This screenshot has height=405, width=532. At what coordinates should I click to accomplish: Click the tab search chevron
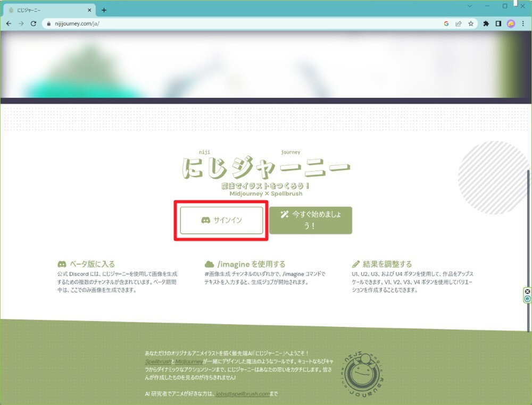pyautogui.click(x=470, y=6)
